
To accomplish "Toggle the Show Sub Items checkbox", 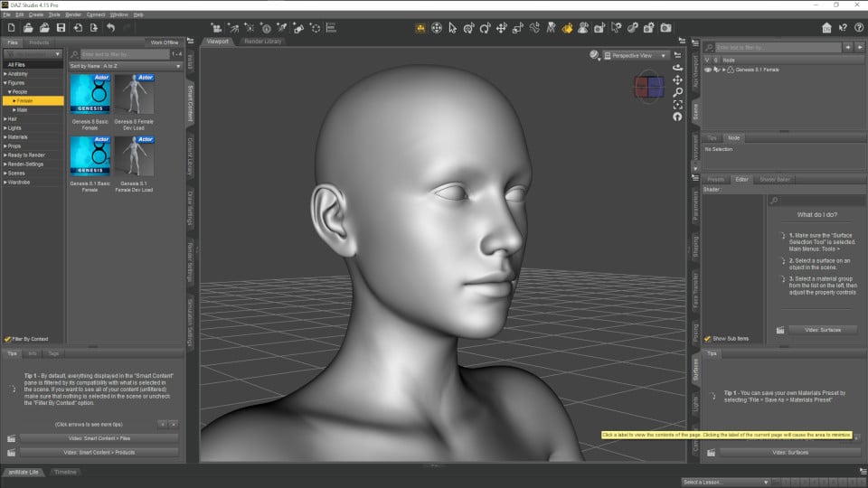I will coord(708,338).
